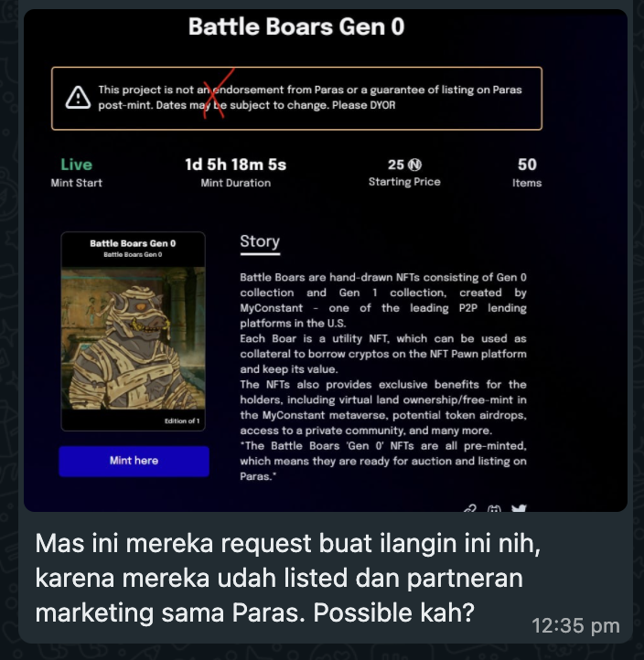644x660 pixels.
Task: Click the red X scribble mark
Action: click(219, 93)
